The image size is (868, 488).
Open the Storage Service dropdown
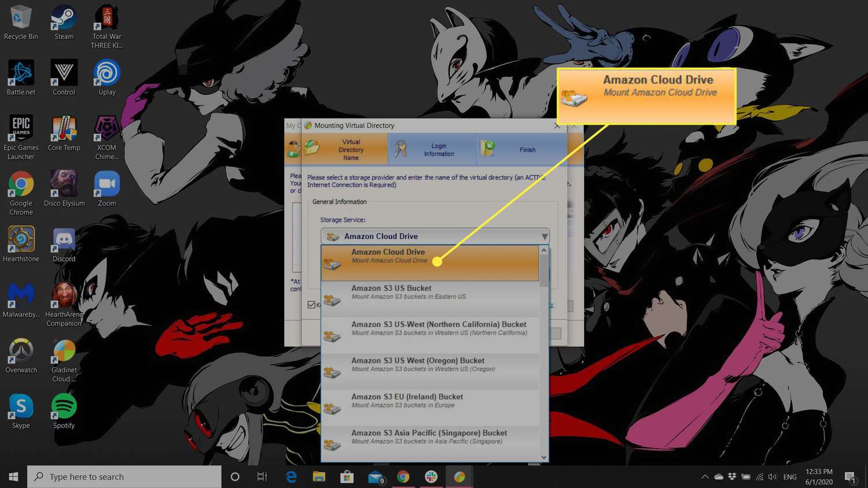pyautogui.click(x=435, y=236)
